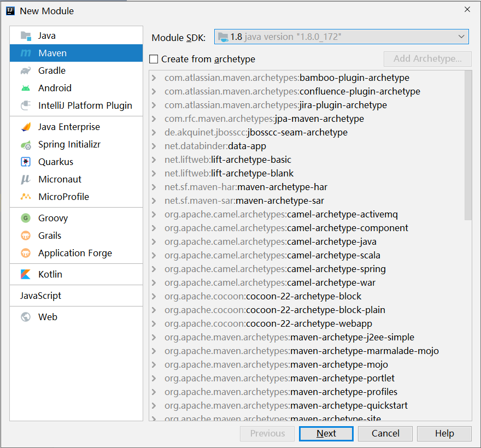481x448 pixels.
Task: Expand maven-archetype-quickstart tree node
Action: 154,406
